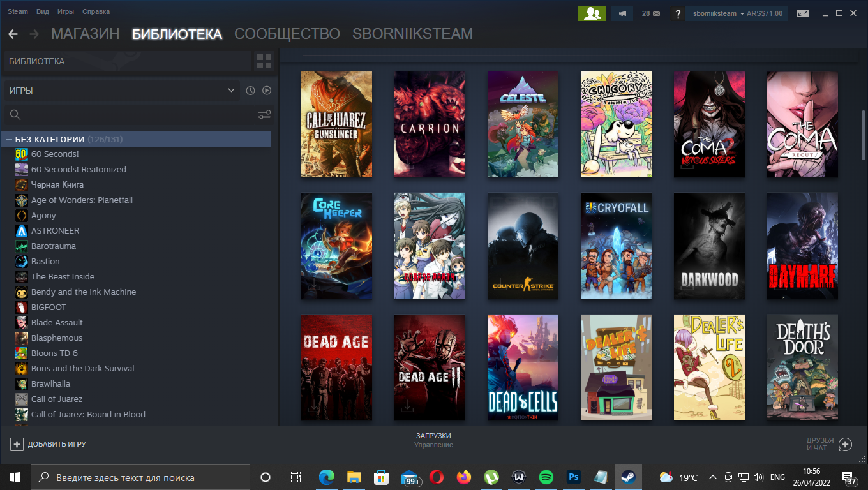Click the grid view icon beside БИБЛИОТЕКА
Image resolution: width=868 pixels, height=490 pixels.
(x=264, y=61)
